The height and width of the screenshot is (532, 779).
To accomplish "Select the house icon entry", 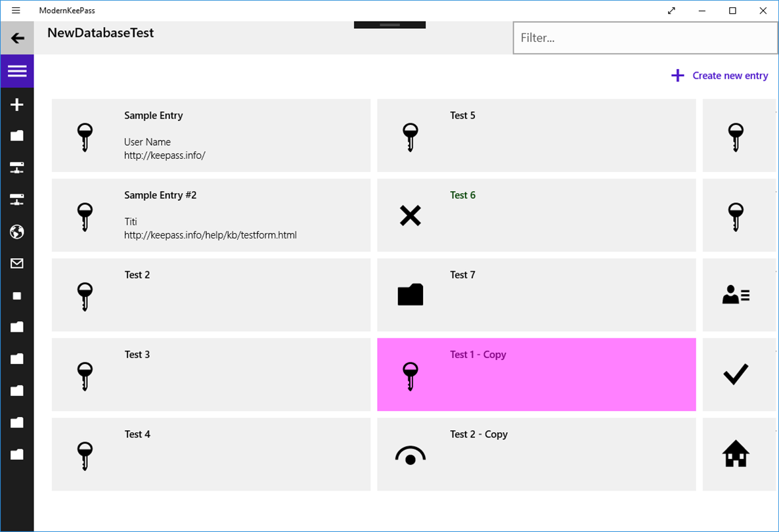I will [x=740, y=454].
